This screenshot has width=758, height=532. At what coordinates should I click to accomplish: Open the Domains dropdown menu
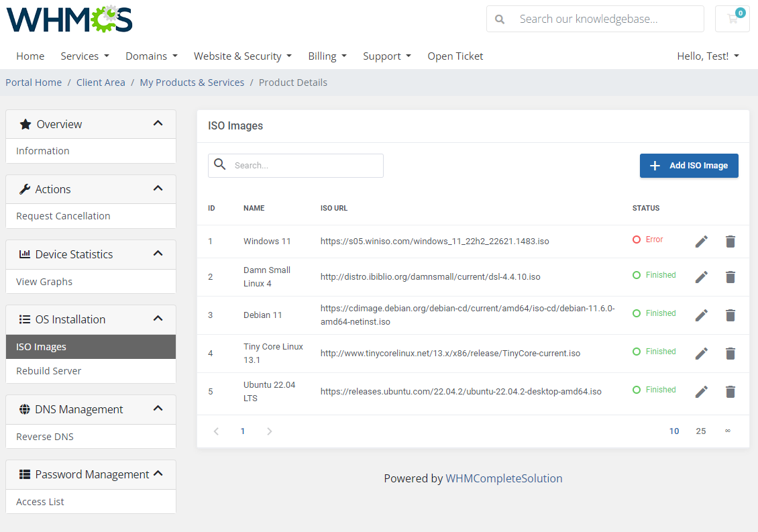tap(152, 56)
